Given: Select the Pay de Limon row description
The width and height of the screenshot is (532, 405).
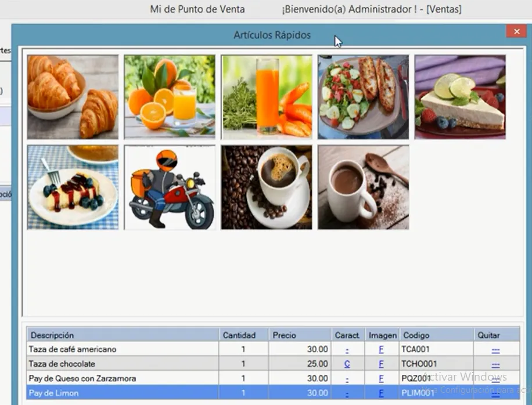Looking at the screenshot, I should click(x=53, y=393).
